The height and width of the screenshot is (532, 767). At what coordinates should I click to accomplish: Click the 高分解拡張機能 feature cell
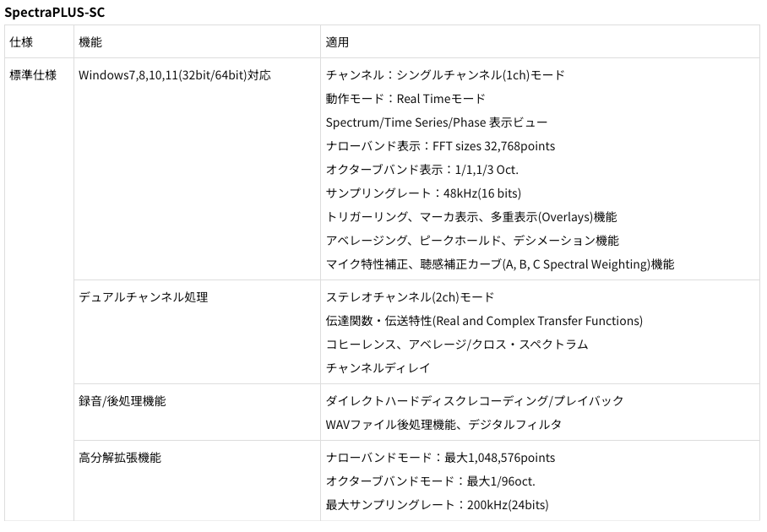click(120, 458)
